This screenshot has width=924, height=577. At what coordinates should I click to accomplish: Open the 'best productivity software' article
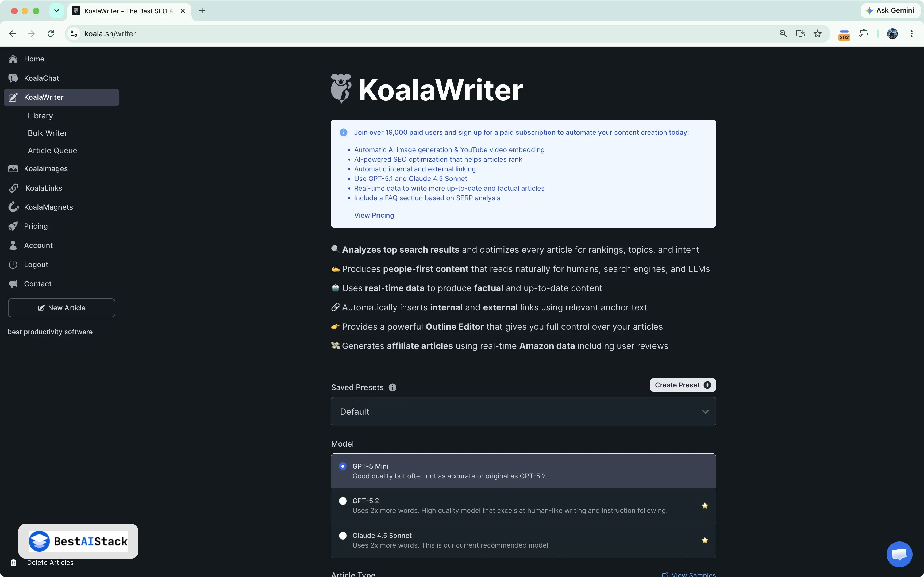(50, 332)
